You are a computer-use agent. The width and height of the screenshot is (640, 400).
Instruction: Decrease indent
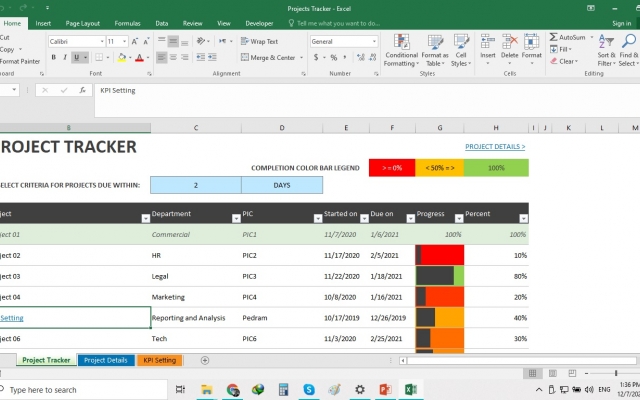[200, 58]
